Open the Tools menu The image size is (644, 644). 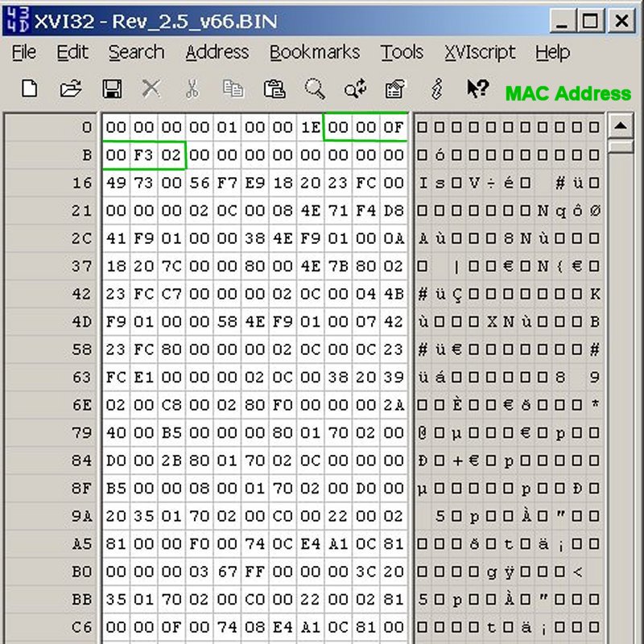[x=402, y=52]
